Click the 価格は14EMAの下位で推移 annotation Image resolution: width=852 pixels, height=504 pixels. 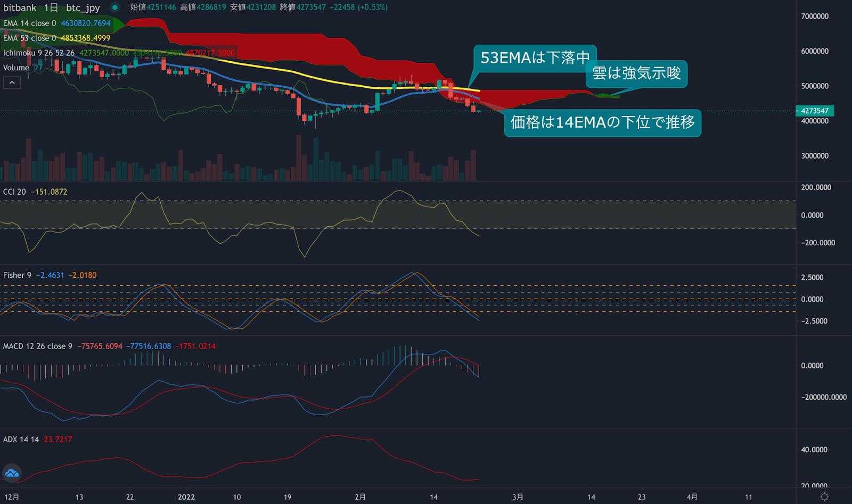602,122
